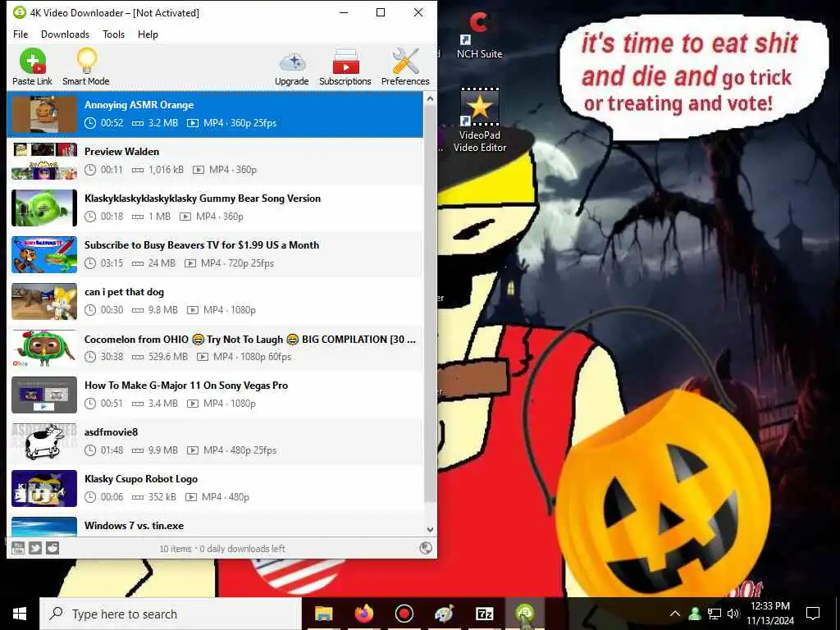Click 4K Video Downloader taskbar icon
Viewport: 840px width, 630px height.
click(x=524, y=614)
